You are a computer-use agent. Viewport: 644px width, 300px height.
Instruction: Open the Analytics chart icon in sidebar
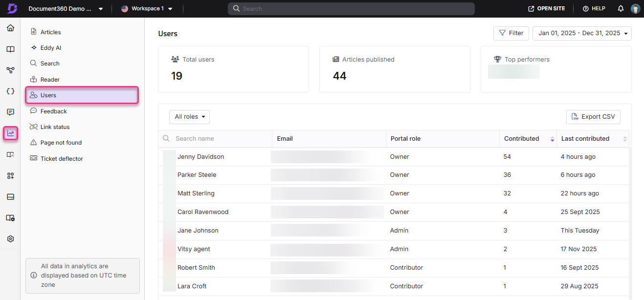pyautogui.click(x=10, y=133)
